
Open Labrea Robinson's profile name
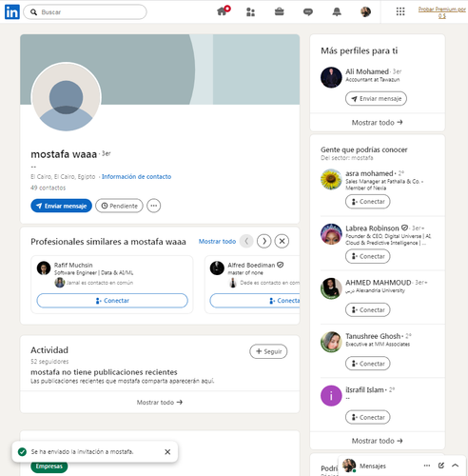pos(372,228)
